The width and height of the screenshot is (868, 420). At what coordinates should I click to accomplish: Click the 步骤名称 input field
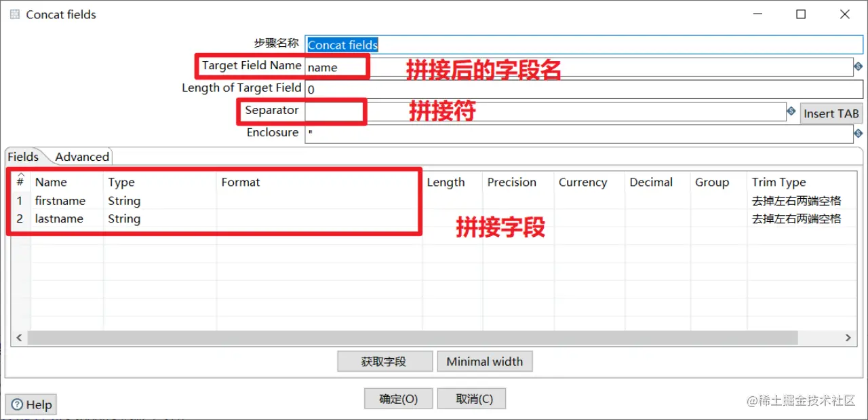(x=583, y=45)
